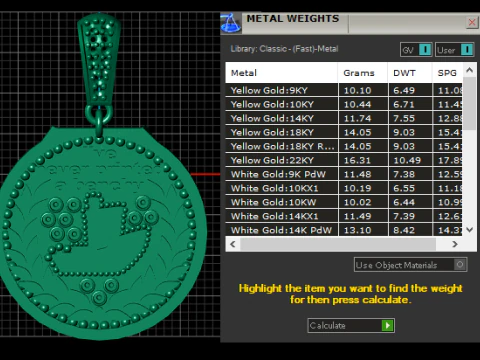Viewport: 480px width, 360px height.
Task: Select the White Gold:10KX1 row
Action: coord(344,188)
